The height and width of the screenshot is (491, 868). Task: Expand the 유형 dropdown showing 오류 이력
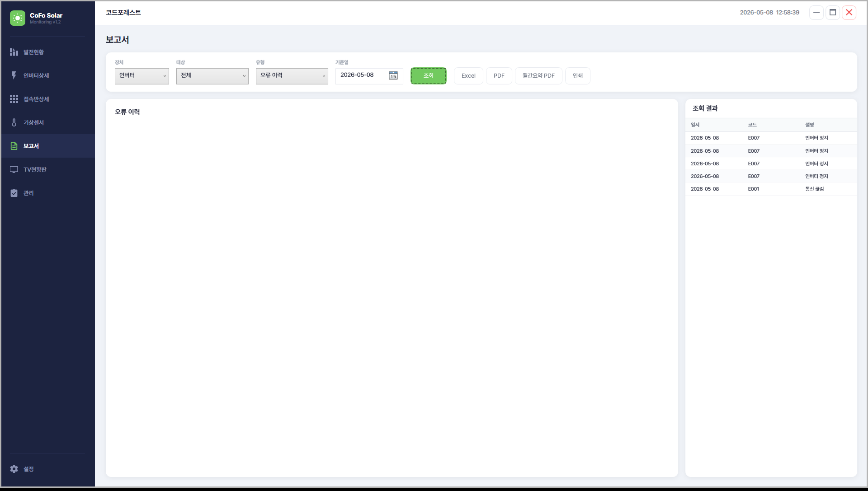[x=292, y=76]
